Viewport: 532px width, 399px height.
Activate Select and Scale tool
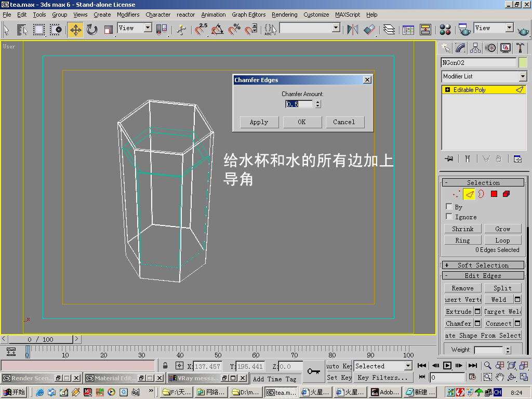[108, 30]
